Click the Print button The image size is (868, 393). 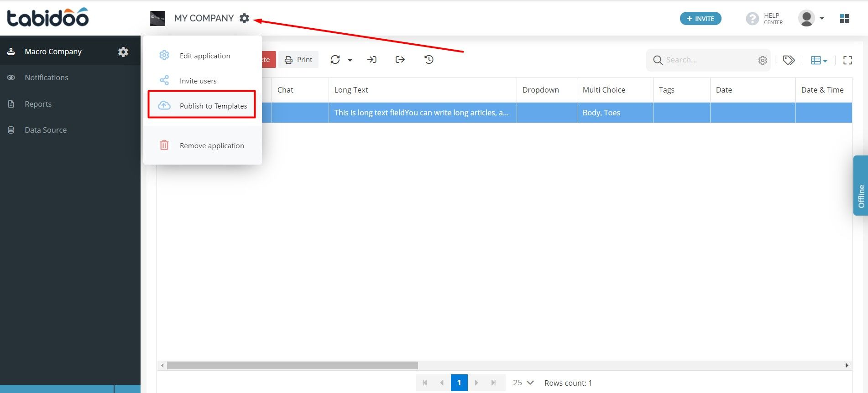tap(298, 60)
